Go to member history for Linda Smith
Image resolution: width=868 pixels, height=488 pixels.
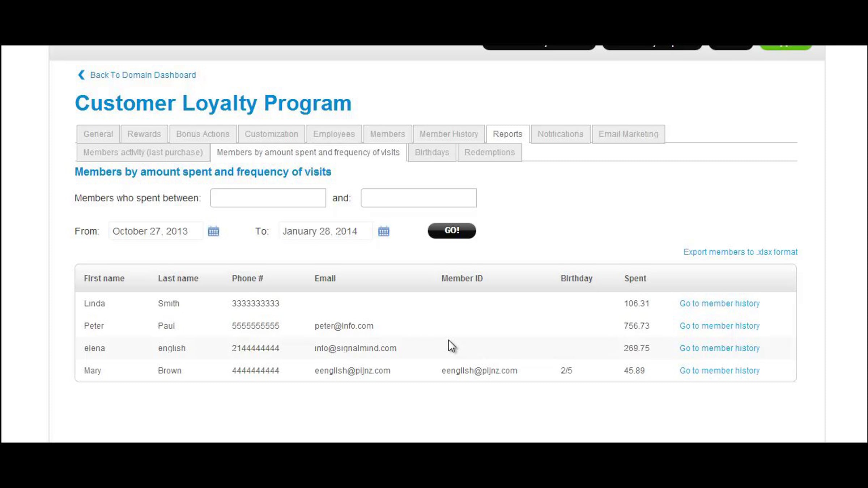coord(719,304)
